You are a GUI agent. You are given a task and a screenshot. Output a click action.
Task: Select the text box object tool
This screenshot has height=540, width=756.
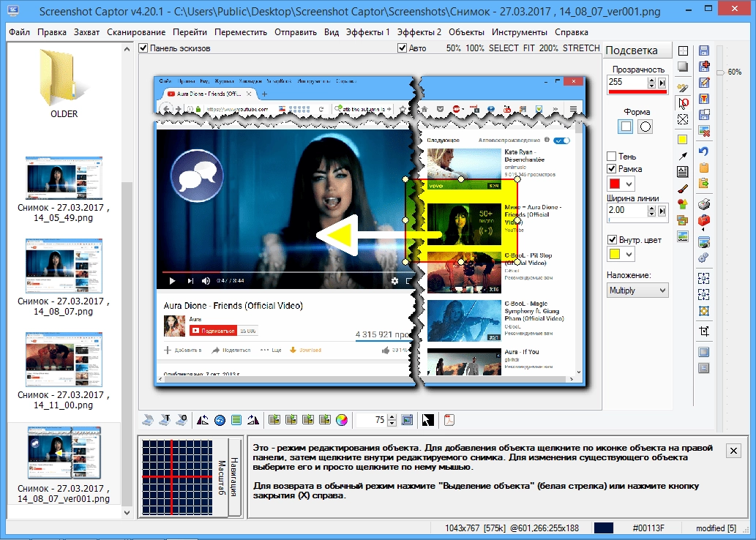point(683,172)
